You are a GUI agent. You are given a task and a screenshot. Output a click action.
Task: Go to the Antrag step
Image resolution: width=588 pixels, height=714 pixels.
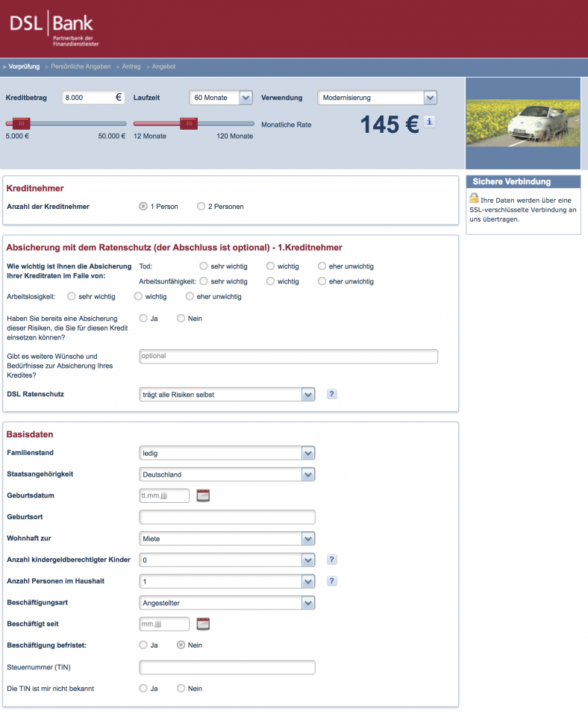(x=131, y=66)
